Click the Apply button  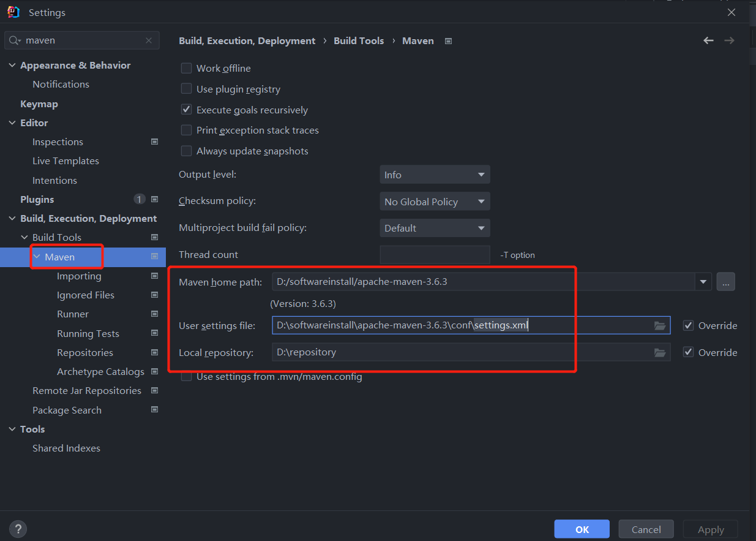[x=711, y=529]
